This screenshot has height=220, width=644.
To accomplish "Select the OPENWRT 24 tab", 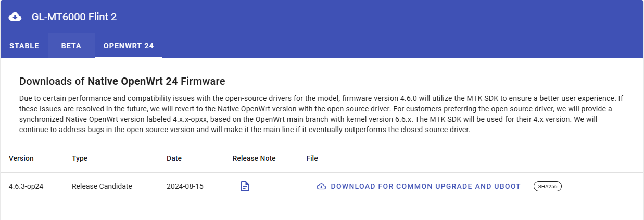I will click(129, 46).
